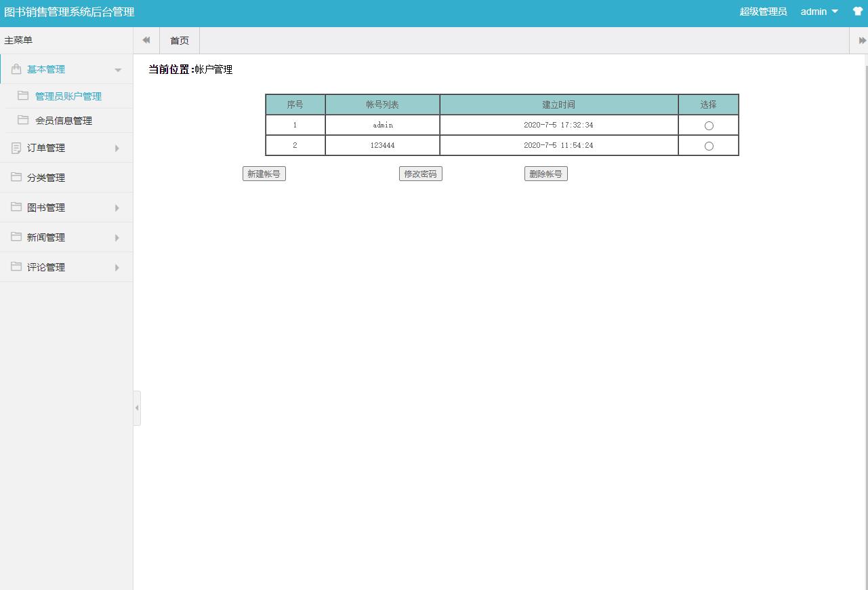
Task: Select the radio button for account 123444
Action: point(708,145)
